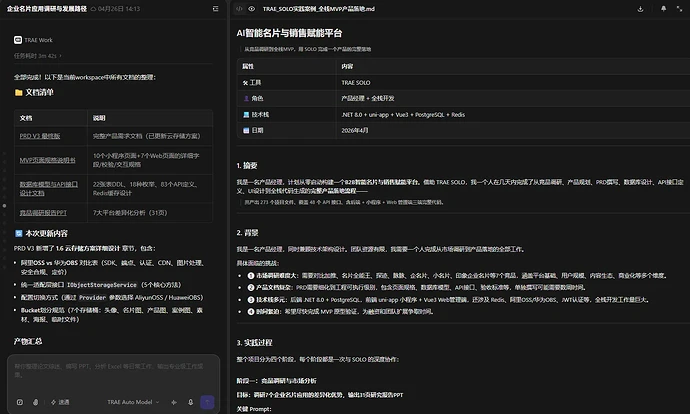Screen dimensions: 690x414
Task: Click the numbered circle 3 bullet in challenges
Action: pos(251,299)
